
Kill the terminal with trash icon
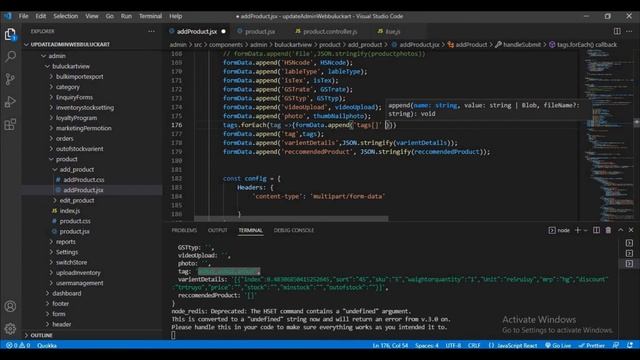click(x=608, y=230)
